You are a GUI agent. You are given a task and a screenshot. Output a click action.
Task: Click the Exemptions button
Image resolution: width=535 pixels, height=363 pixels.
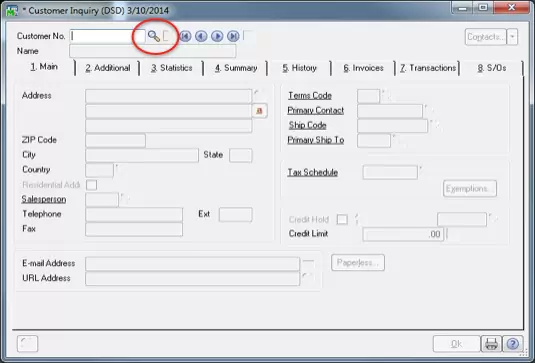(470, 189)
